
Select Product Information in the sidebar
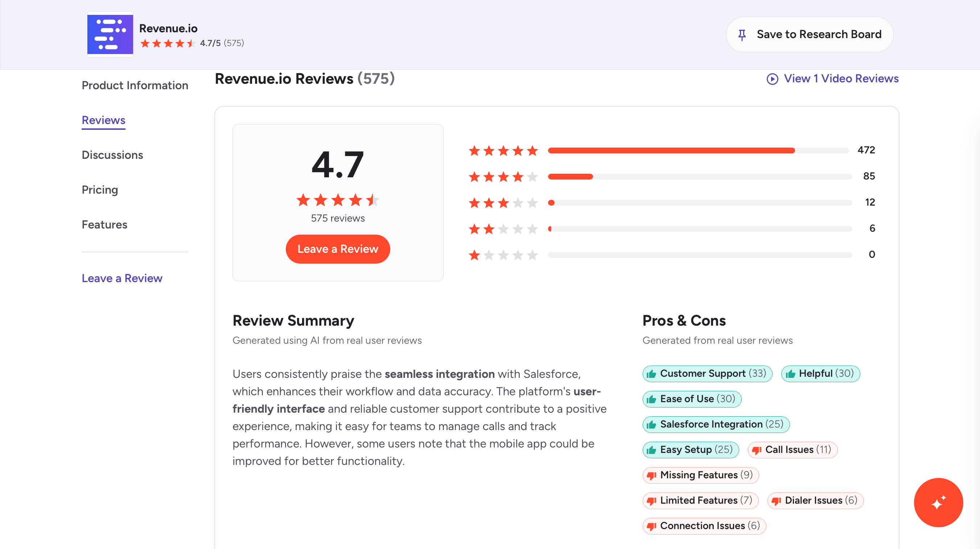coord(135,85)
